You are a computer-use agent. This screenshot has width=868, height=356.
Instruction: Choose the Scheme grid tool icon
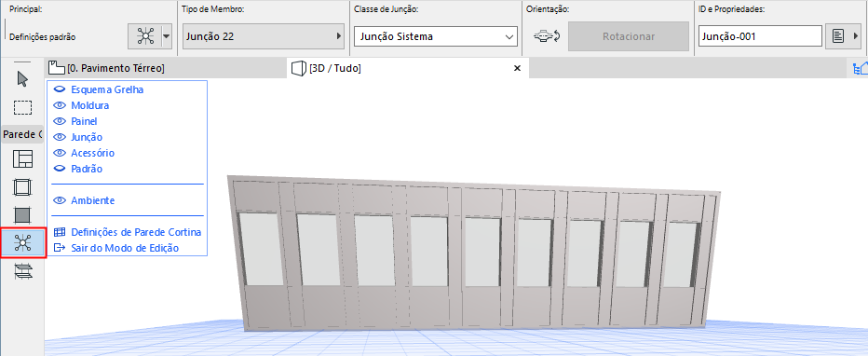(x=22, y=159)
